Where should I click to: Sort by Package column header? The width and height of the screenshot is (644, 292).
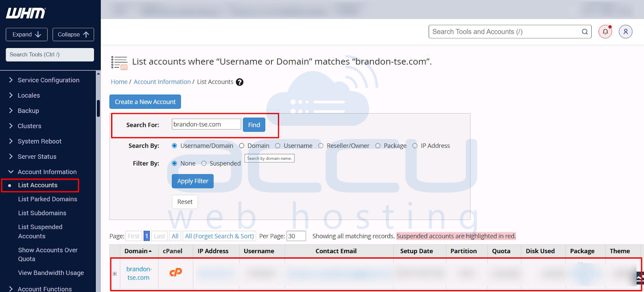tap(582, 251)
